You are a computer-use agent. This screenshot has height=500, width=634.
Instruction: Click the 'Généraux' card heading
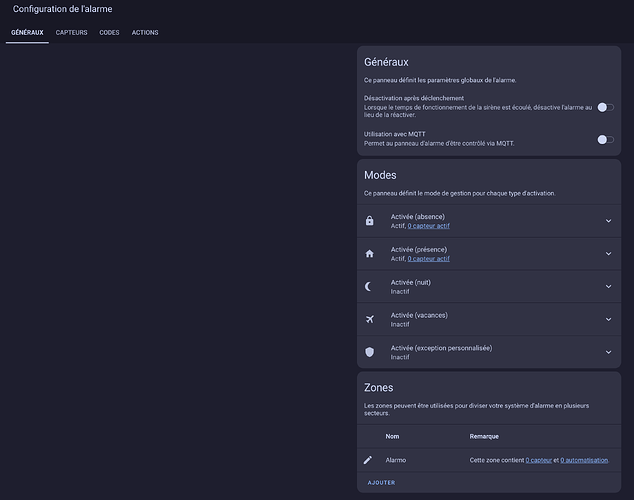386,62
